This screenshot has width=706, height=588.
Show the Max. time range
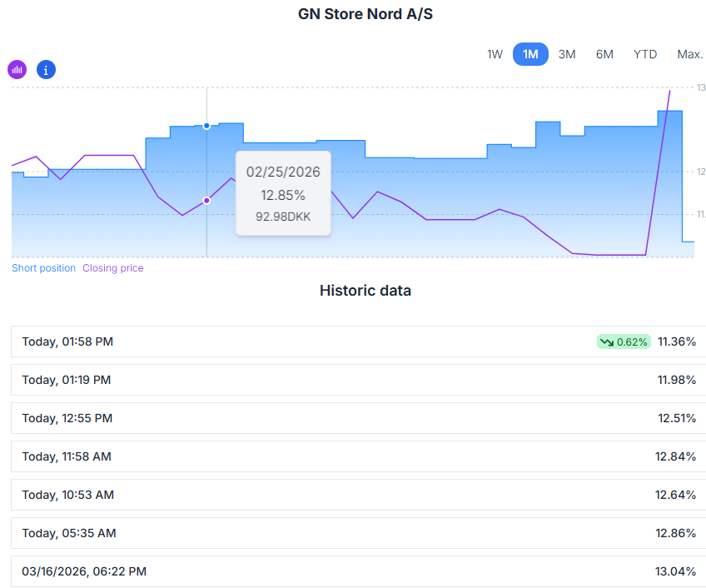[690, 54]
